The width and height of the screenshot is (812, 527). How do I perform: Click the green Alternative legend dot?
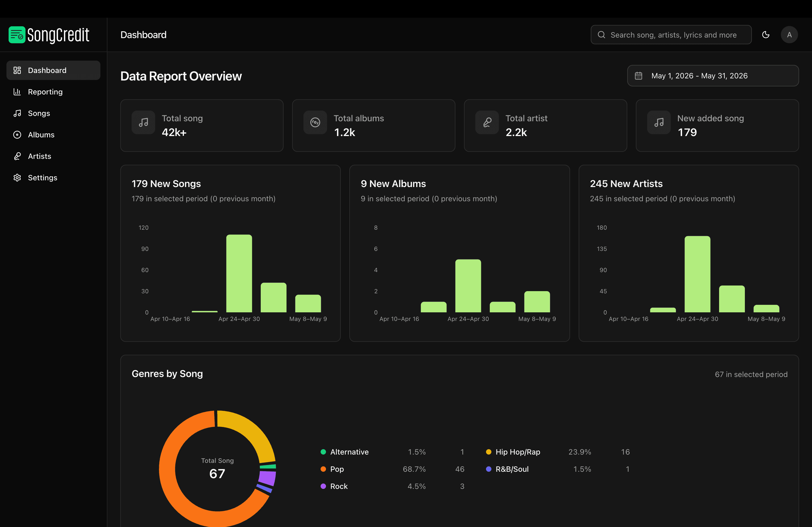pos(323,452)
